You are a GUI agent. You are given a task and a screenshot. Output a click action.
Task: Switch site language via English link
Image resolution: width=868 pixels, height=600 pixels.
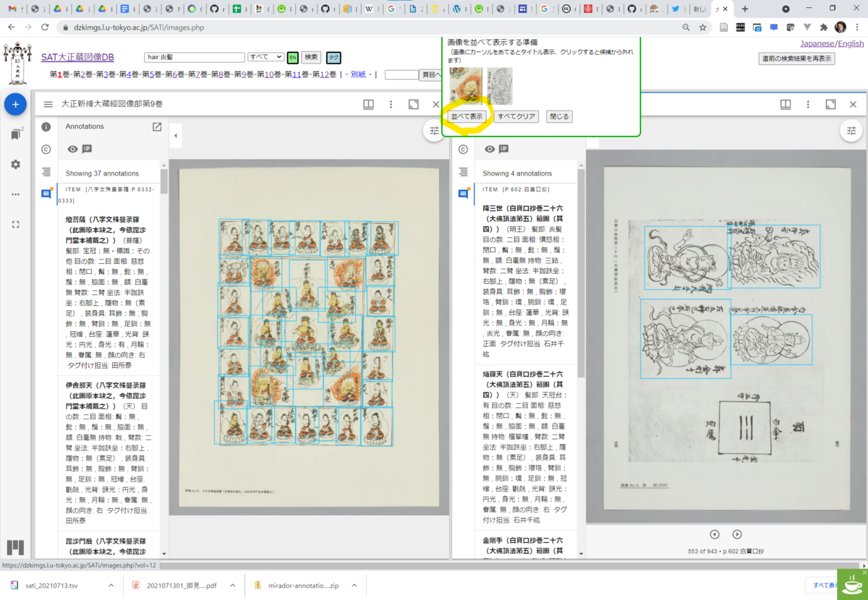[x=851, y=43]
